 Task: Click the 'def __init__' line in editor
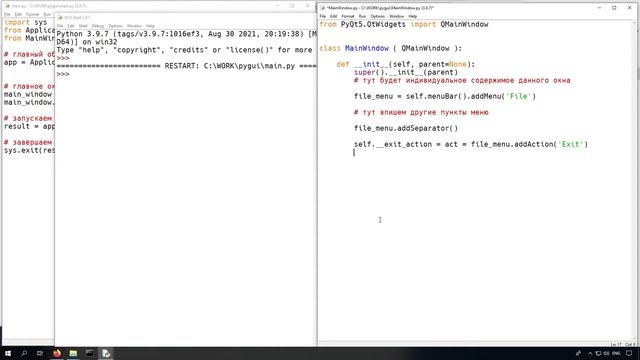click(x=406, y=64)
